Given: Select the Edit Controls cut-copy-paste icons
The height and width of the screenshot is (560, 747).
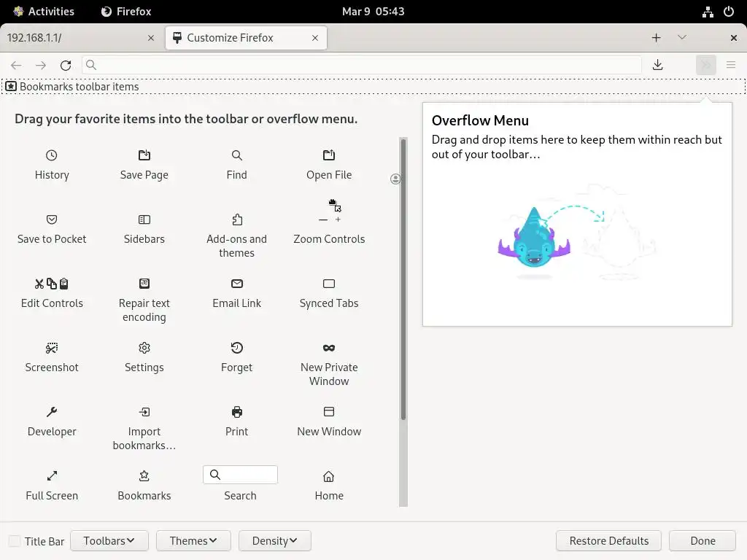Looking at the screenshot, I should click(x=52, y=284).
